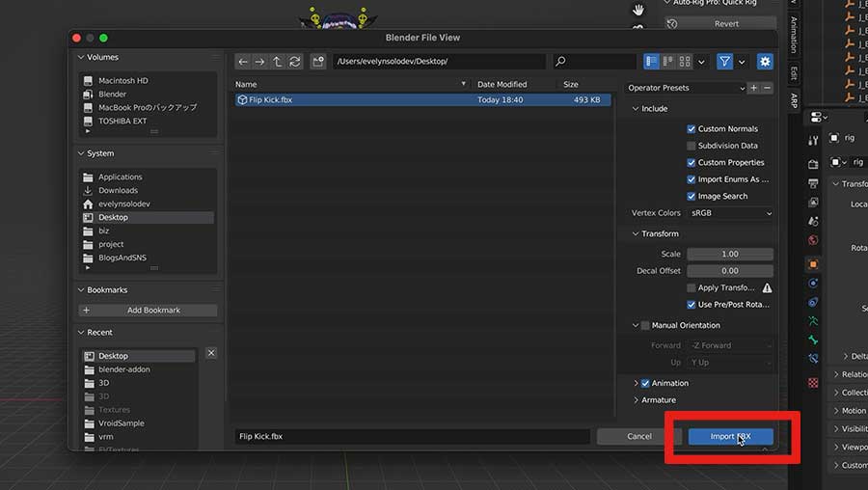Refresh the file list
The height and width of the screenshot is (490, 868).
(x=295, y=62)
